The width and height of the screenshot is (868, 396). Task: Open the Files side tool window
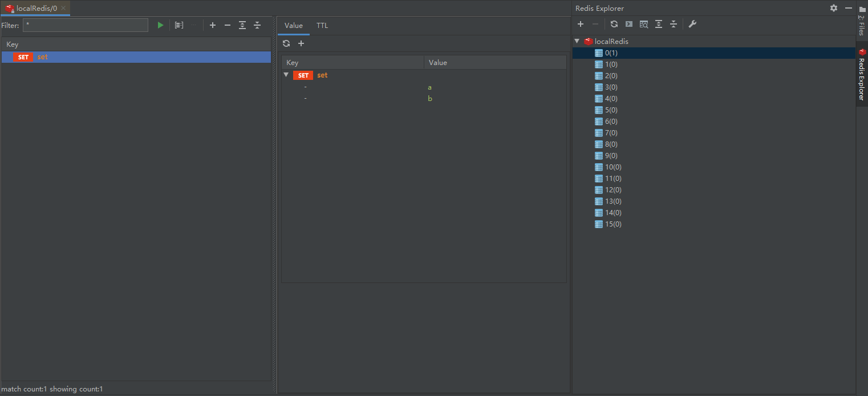tap(862, 20)
